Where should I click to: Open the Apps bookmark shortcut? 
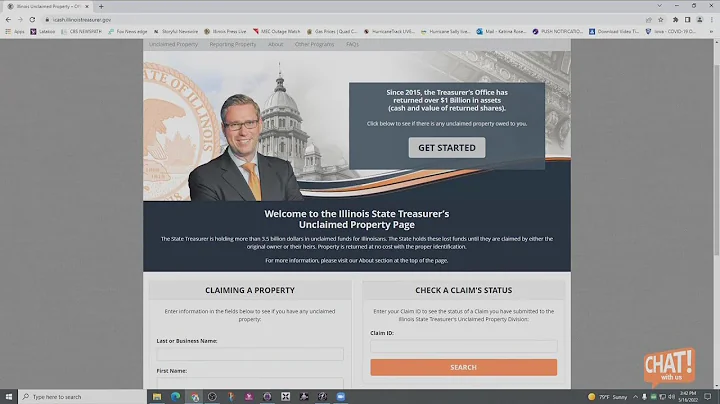(15, 32)
